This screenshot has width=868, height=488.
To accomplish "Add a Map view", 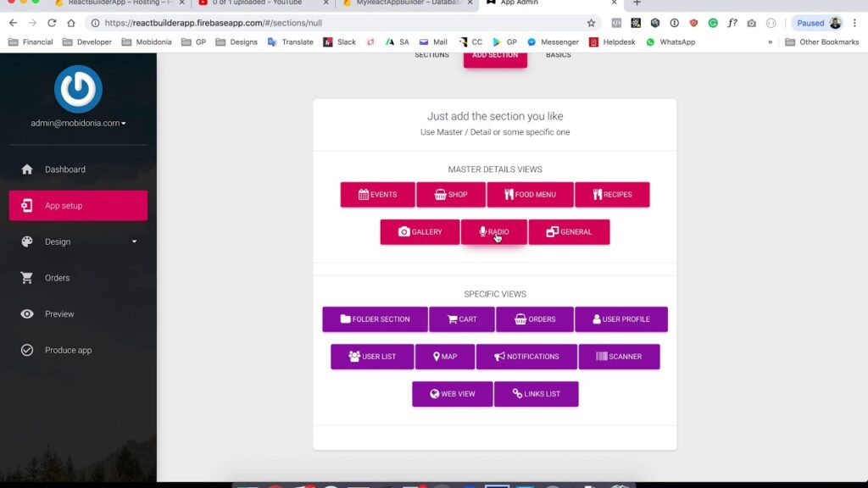I will [x=444, y=357].
